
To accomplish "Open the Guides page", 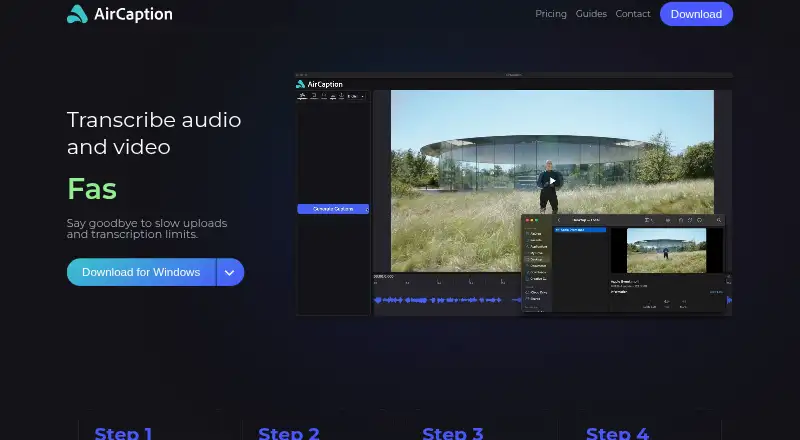I will point(591,14).
